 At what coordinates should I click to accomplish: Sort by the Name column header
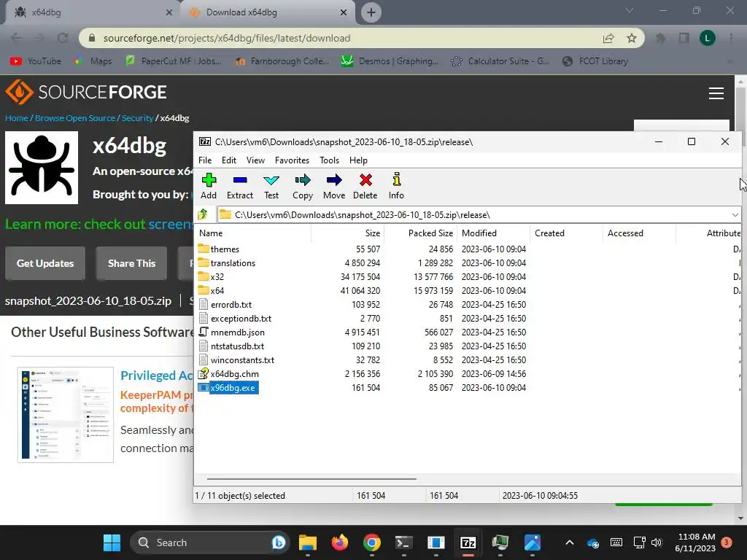click(x=253, y=233)
